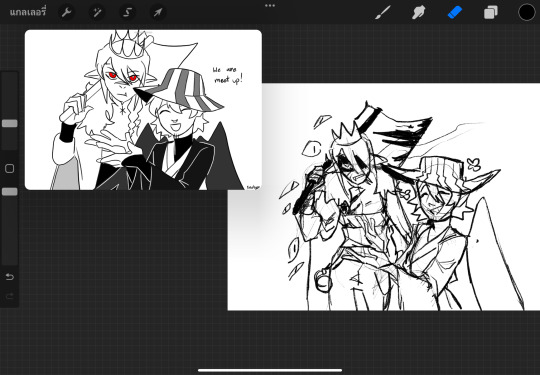
Task: Click the 'We are meet up!' text in reference
Action: point(228,75)
